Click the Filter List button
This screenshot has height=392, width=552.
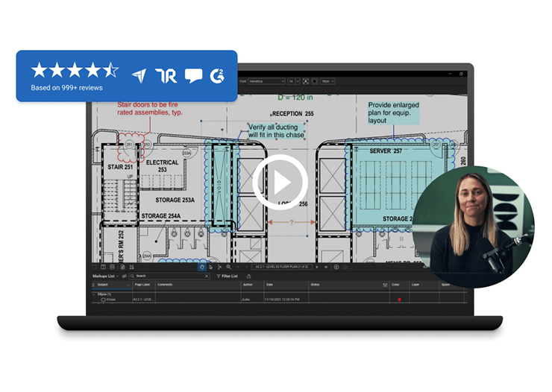226,276
